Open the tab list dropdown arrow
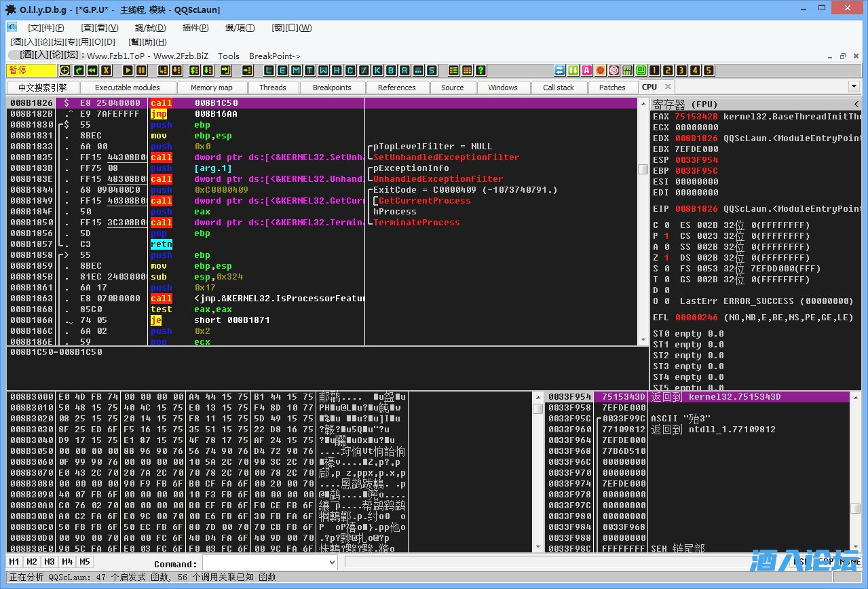The height and width of the screenshot is (589, 868). pyautogui.click(x=854, y=87)
